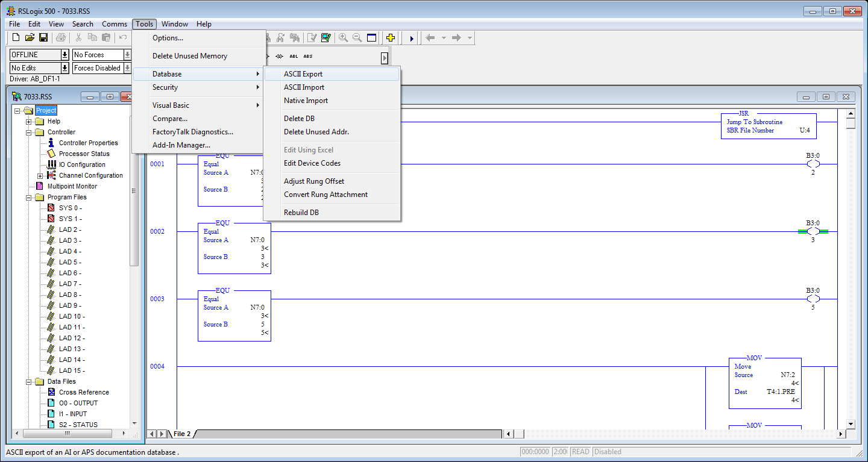Select the LAD 15 - program file

point(72,370)
